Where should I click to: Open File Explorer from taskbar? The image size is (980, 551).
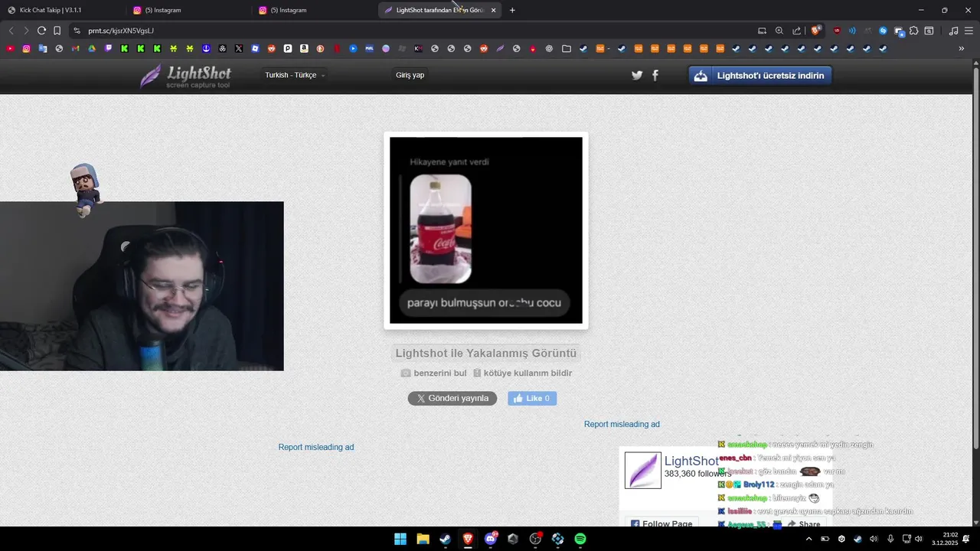423,539
